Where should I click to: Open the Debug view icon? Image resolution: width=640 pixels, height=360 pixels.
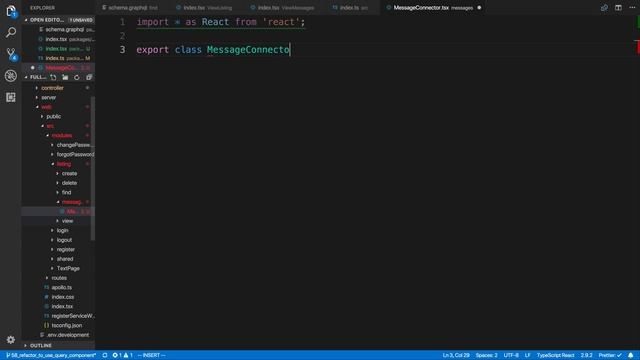[11, 76]
